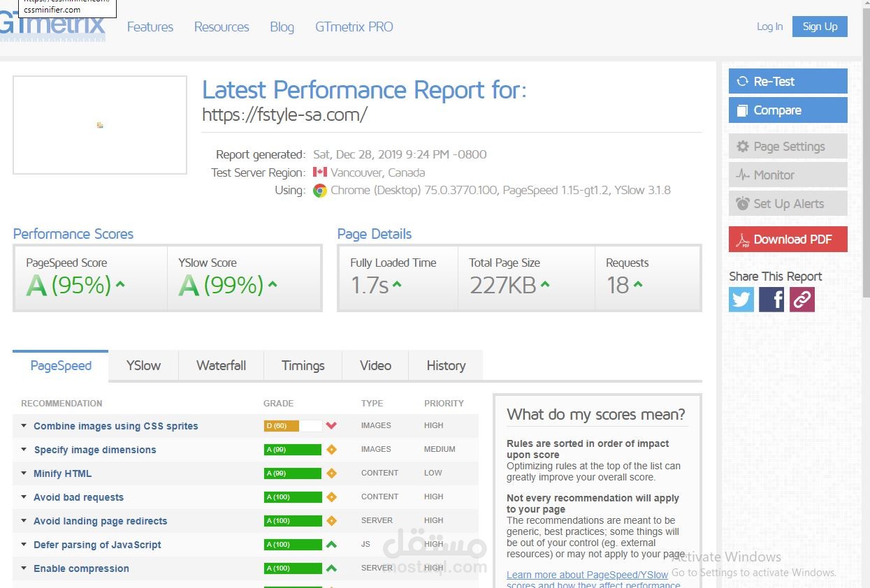
Task: Expand Combine images using CSS sprites
Action: [x=115, y=426]
